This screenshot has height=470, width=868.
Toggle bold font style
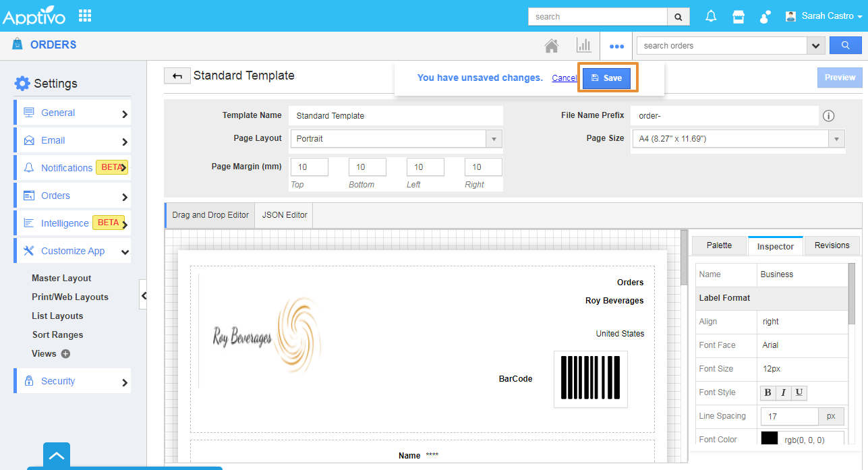(768, 392)
